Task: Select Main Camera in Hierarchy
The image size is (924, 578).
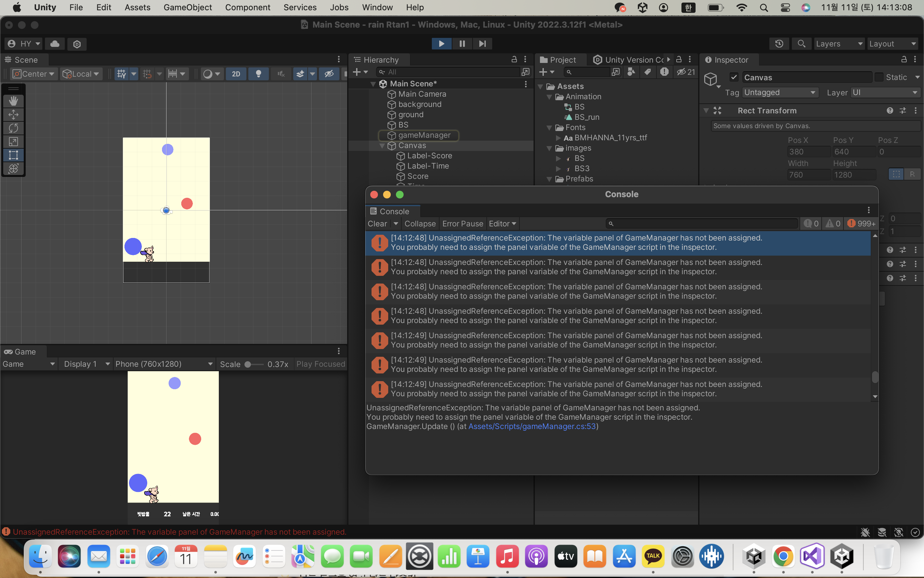Action: [x=422, y=94]
